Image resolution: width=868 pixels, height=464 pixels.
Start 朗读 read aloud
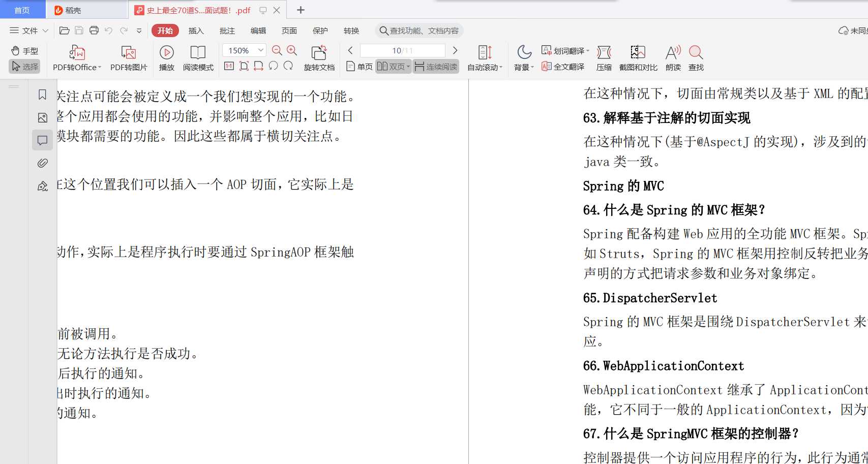point(673,58)
